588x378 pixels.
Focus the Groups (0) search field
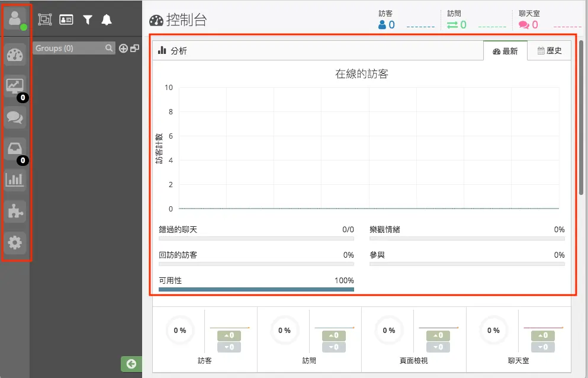tap(73, 48)
